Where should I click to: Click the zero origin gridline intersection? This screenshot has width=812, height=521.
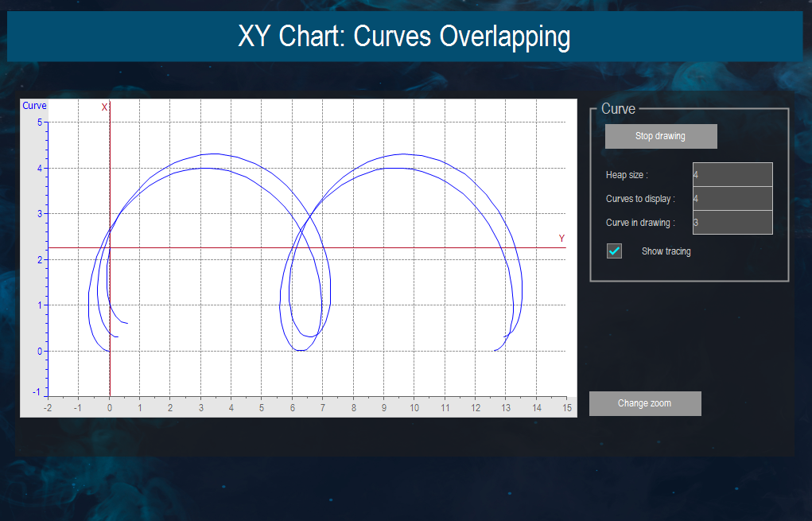pyautogui.click(x=111, y=350)
